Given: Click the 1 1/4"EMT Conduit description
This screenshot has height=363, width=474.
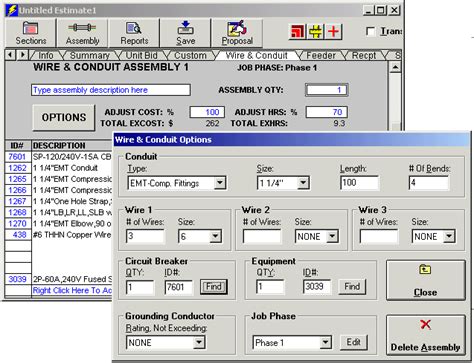Looking at the screenshot, I should click(66, 168).
